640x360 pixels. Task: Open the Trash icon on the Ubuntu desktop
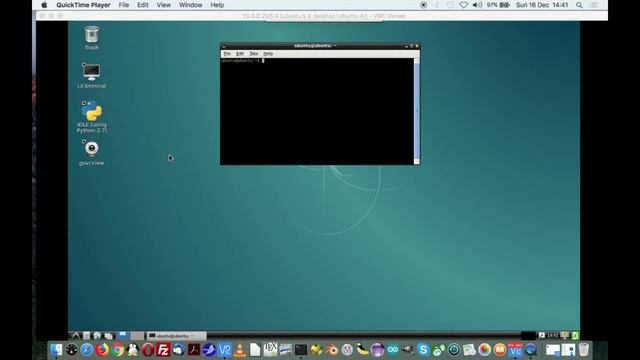click(x=91, y=38)
